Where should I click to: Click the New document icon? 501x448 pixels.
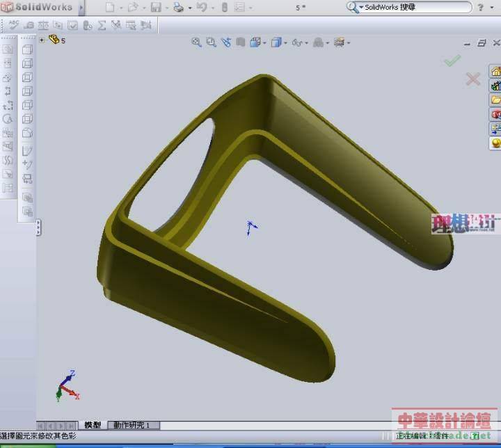(110, 8)
